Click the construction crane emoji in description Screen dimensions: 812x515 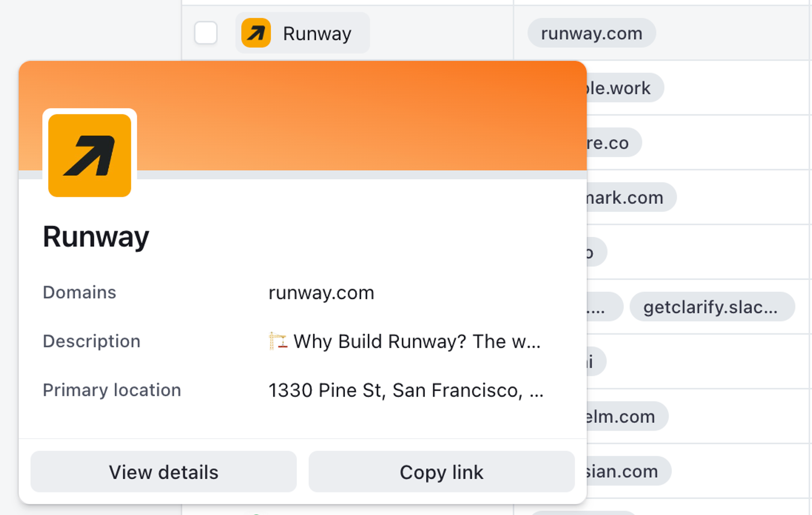[278, 341]
